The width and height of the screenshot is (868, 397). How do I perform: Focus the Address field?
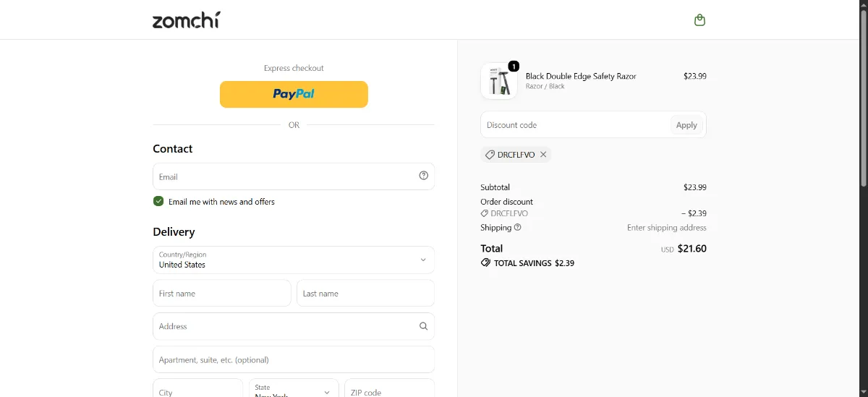pyautogui.click(x=294, y=326)
